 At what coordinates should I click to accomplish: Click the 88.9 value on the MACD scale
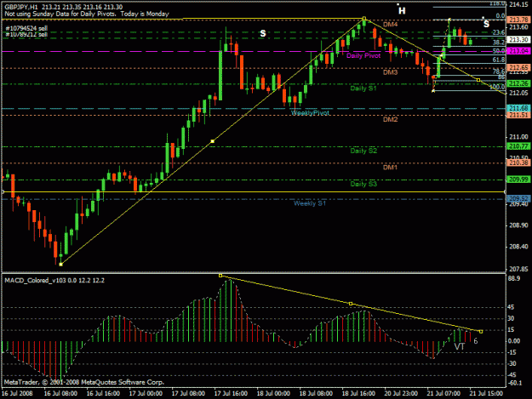point(514,279)
